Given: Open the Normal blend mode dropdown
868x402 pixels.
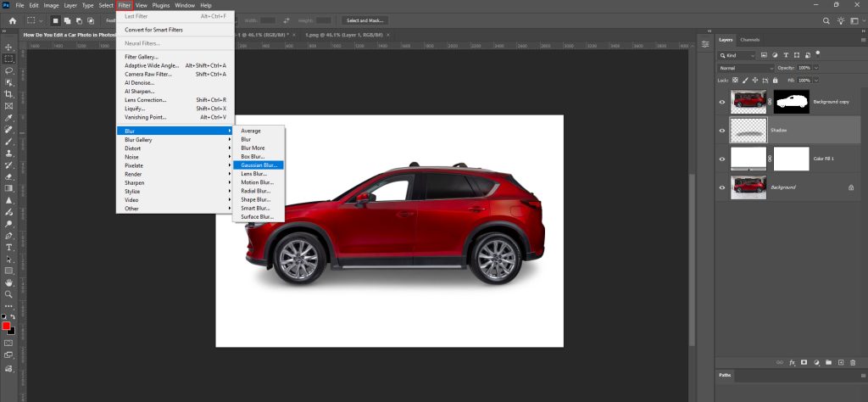Looking at the screenshot, I should (745, 67).
